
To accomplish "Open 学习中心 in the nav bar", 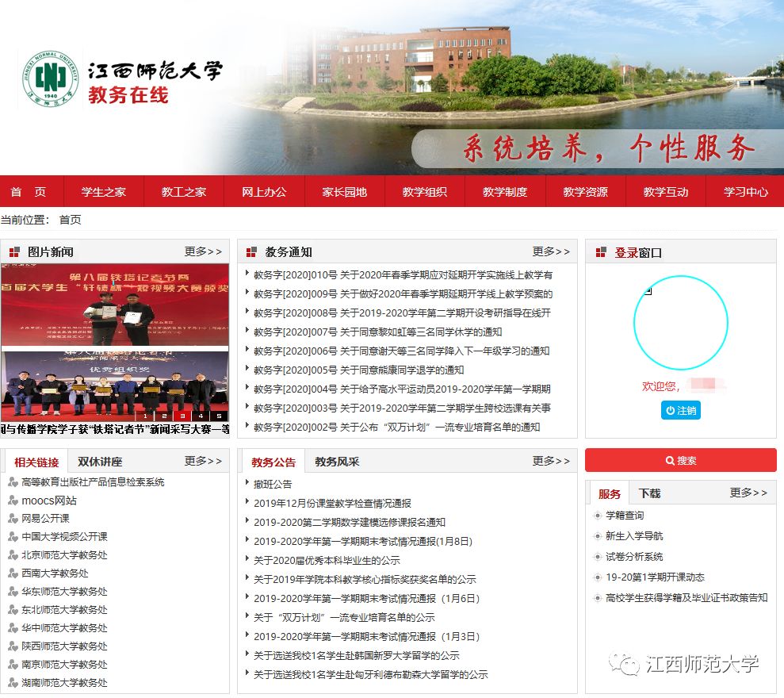I will pos(745,192).
